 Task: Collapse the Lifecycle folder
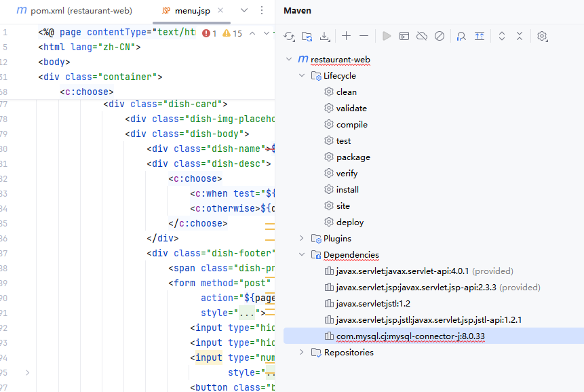coord(302,75)
